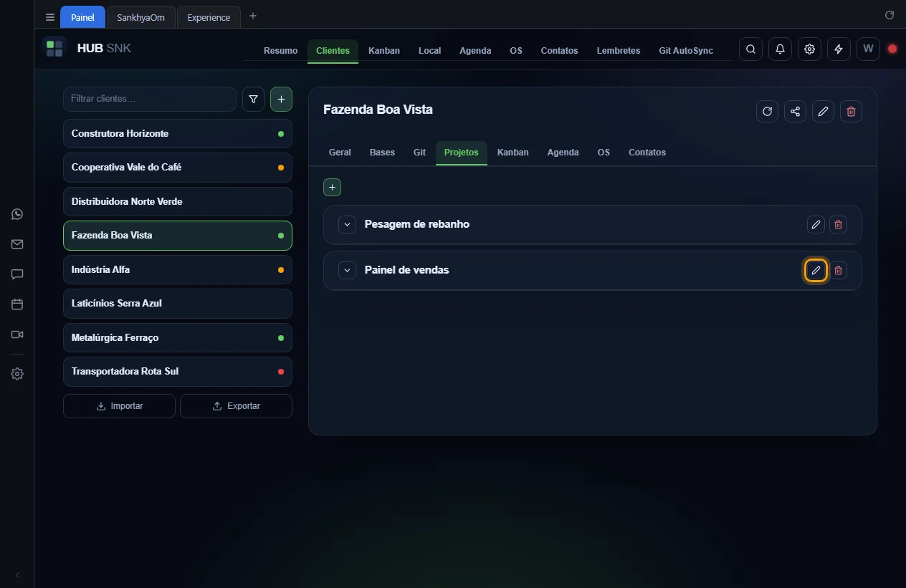
Task: Switch to the Experience tab
Action: click(209, 17)
